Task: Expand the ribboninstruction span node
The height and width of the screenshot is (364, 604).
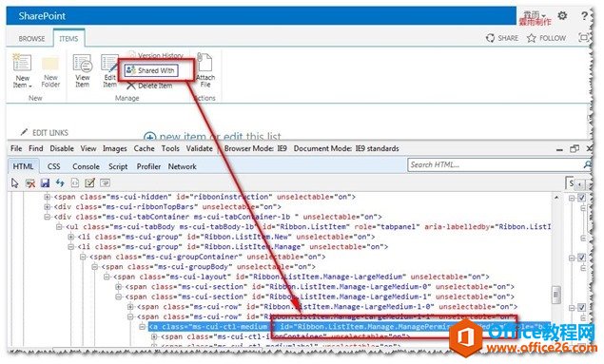Action: click(47, 197)
